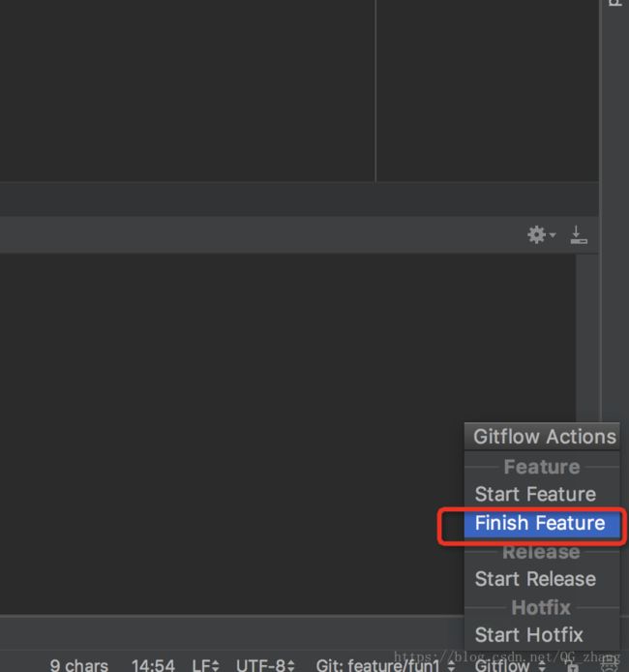Screen dimensions: 629x672
Task: Toggle the read-only lock icon in the status bar
Action: [x=572, y=665]
